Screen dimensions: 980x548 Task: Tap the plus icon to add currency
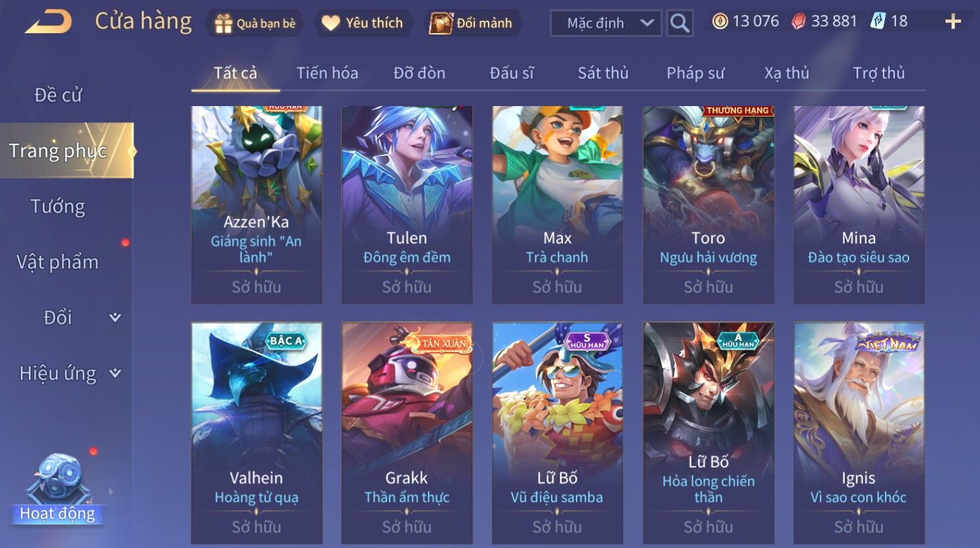[x=953, y=22]
